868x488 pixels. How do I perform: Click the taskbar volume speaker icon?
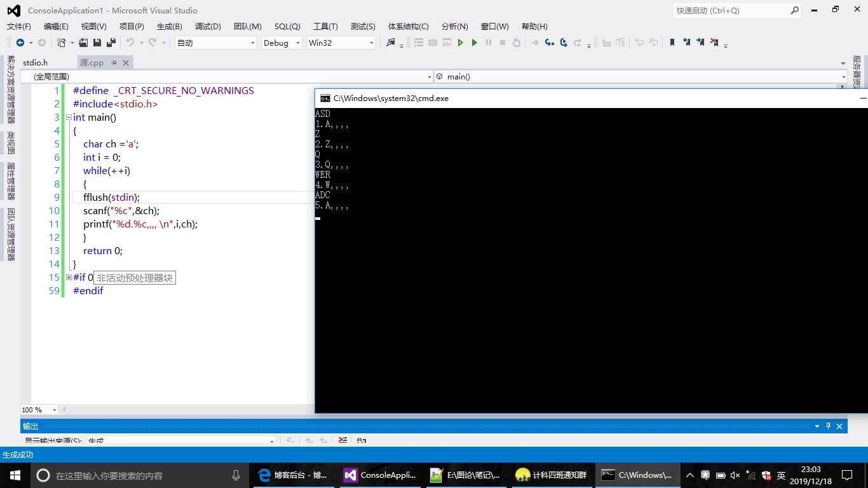pos(735,475)
